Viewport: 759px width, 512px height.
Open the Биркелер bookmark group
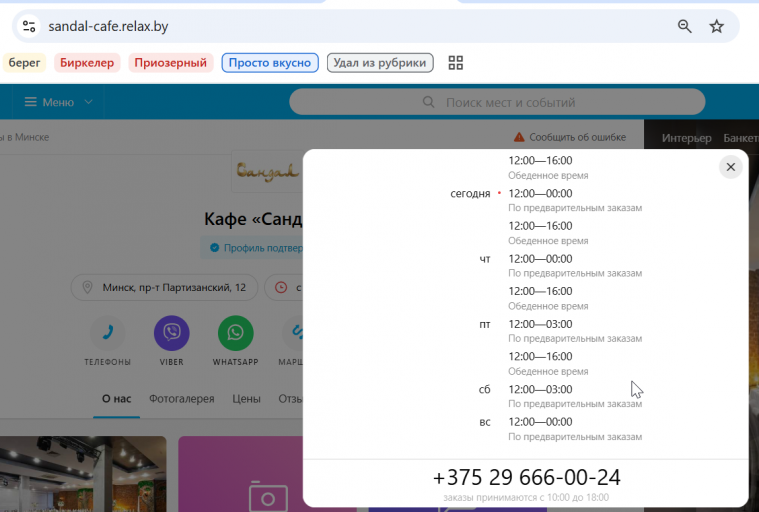87,63
